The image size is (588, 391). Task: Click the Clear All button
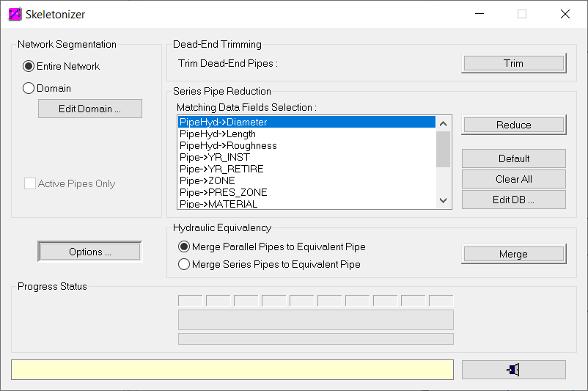pyautogui.click(x=514, y=179)
